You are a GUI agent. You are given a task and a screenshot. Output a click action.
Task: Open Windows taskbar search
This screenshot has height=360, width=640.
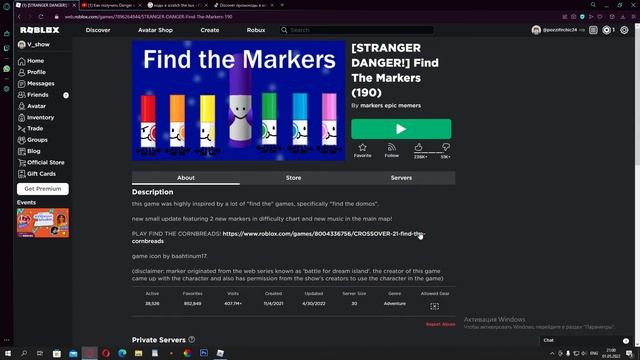pos(24,353)
